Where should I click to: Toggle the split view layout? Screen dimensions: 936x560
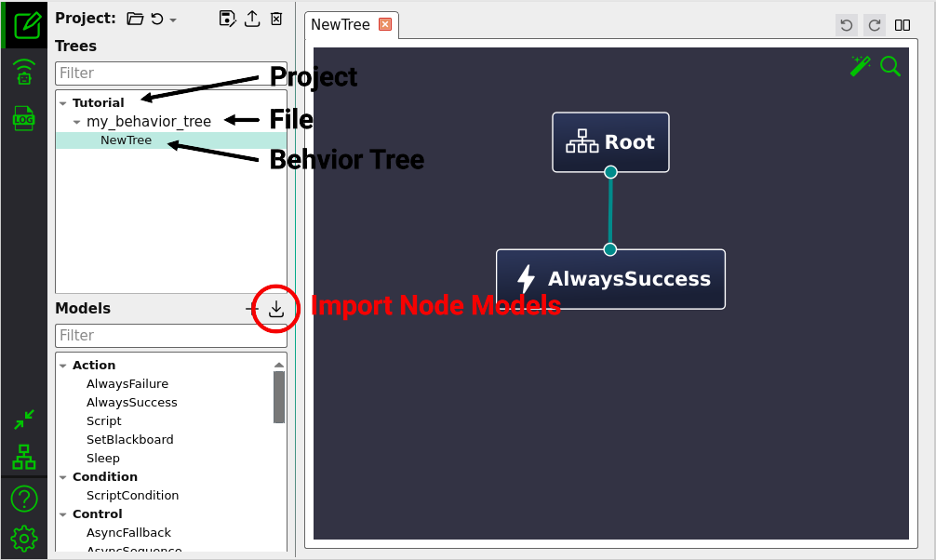click(903, 25)
